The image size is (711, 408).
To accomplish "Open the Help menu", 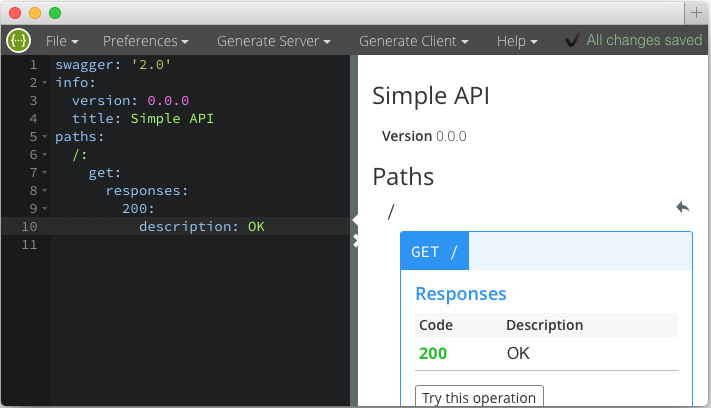I will (x=517, y=41).
